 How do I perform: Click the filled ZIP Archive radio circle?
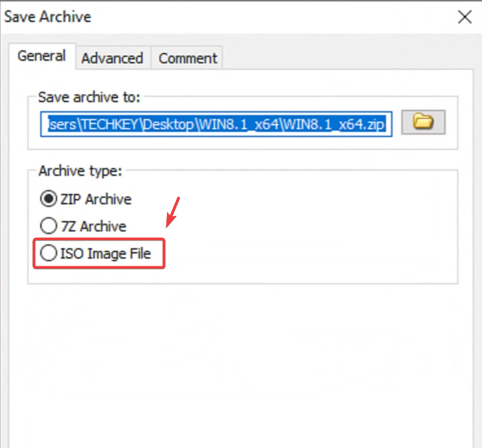click(48, 199)
